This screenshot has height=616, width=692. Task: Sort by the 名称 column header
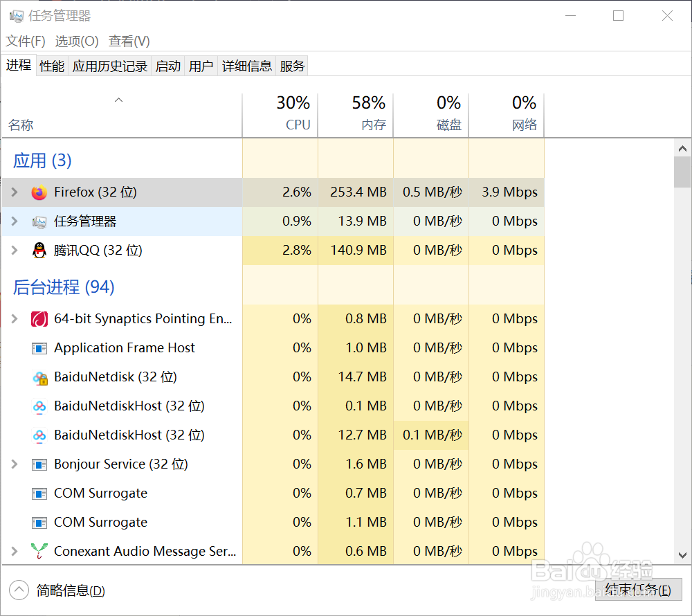click(122, 116)
